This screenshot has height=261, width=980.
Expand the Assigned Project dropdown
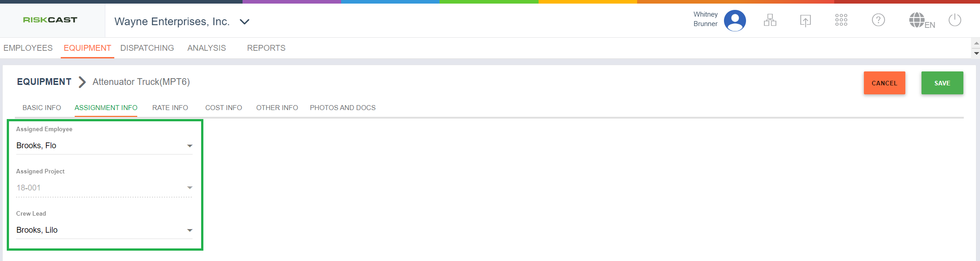[x=190, y=188]
